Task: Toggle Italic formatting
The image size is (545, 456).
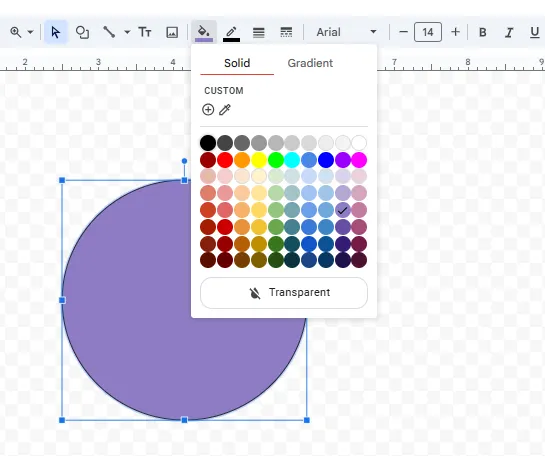Action: pos(509,32)
